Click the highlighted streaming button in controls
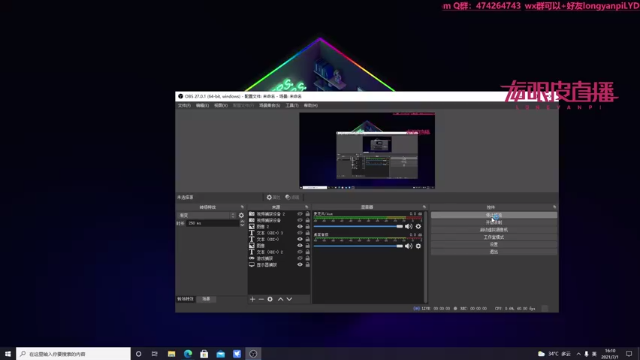 coord(494,215)
